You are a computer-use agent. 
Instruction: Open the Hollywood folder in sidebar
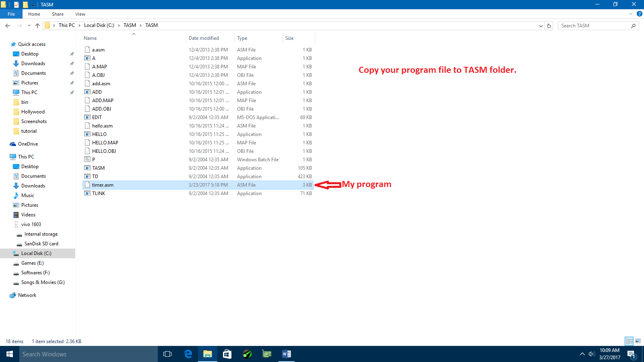pos(33,112)
